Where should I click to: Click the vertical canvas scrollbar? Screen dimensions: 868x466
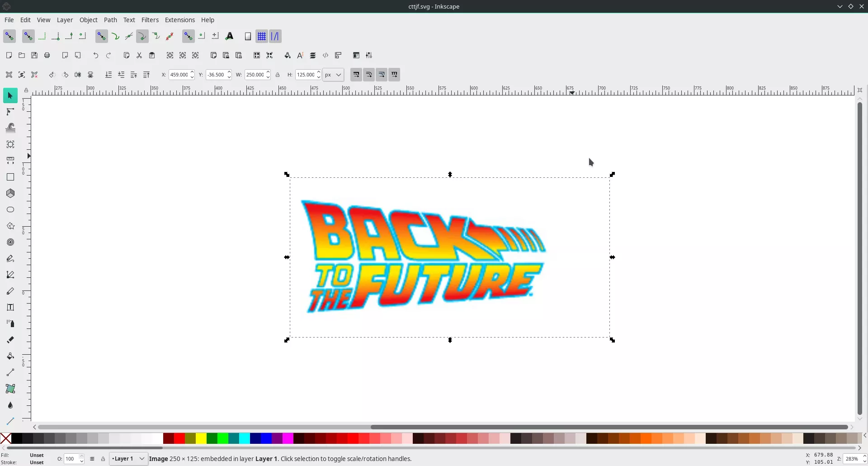(x=860, y=259)
